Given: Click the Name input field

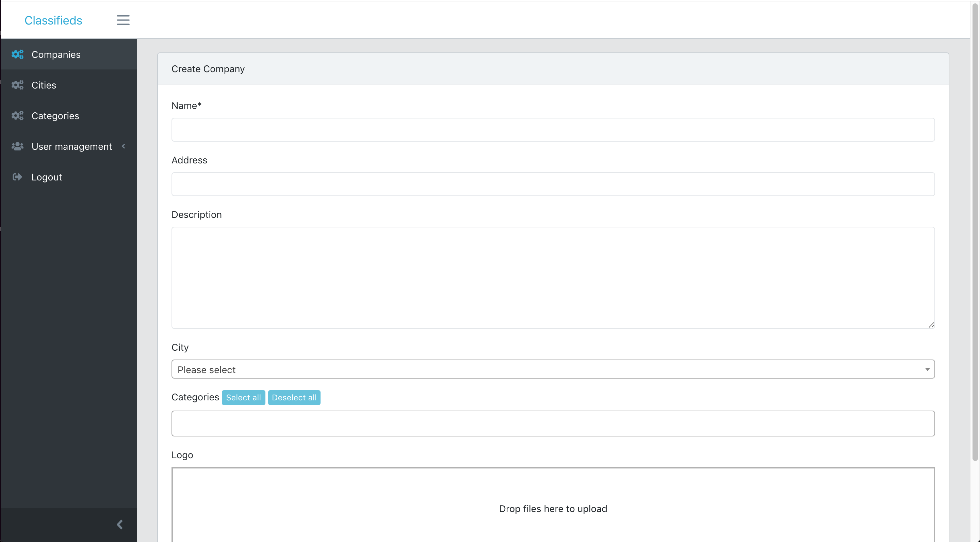Looking at the screenshot, I should click(553, 129).
